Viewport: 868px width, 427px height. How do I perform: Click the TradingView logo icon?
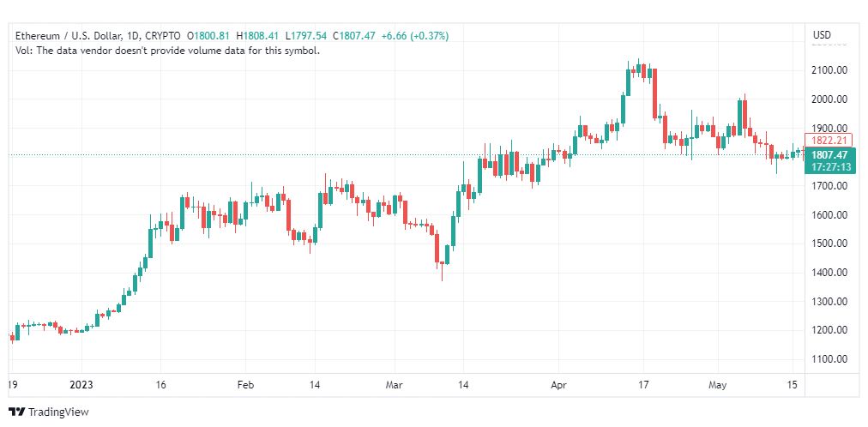[17, 412]
